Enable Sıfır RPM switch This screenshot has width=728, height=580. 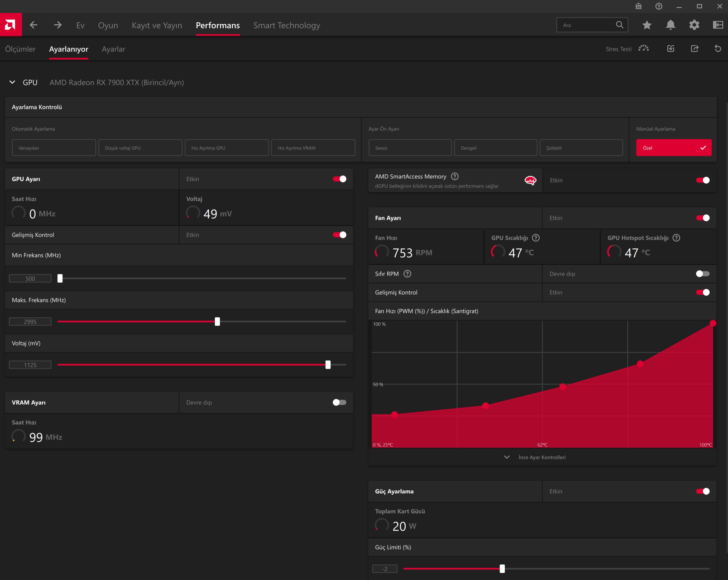pyautogui.click(x=703, y=274)
